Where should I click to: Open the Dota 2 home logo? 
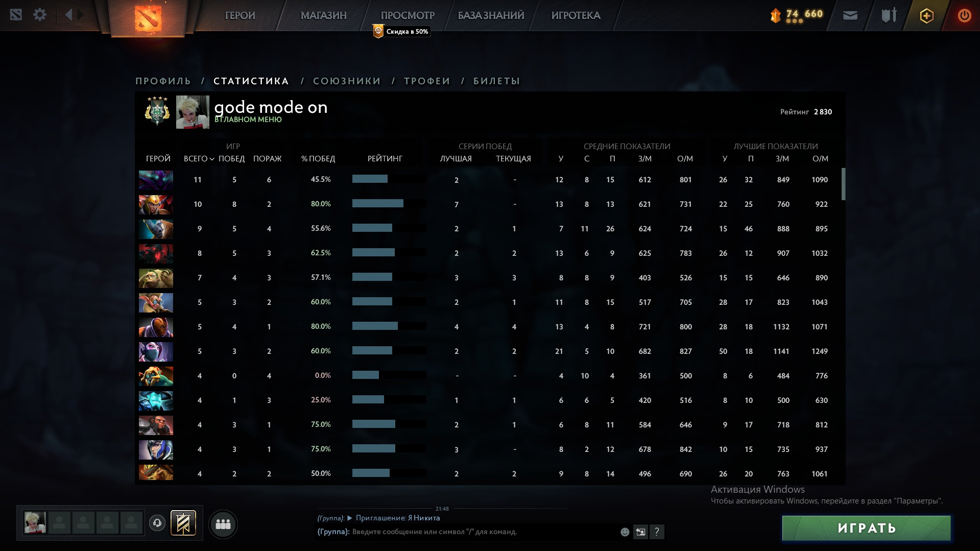[148, 18]
